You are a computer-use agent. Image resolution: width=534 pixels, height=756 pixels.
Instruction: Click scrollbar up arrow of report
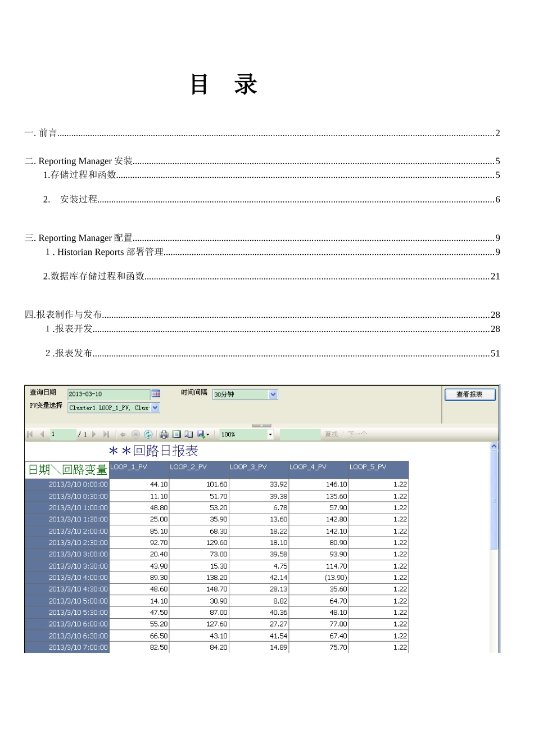pos(494,446)
